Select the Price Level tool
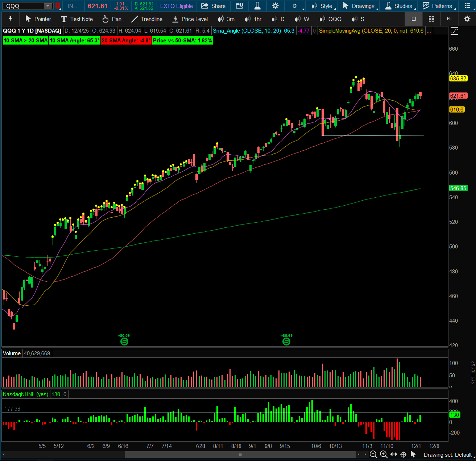This screenshot has height=461, width=476. pos(190,19)
